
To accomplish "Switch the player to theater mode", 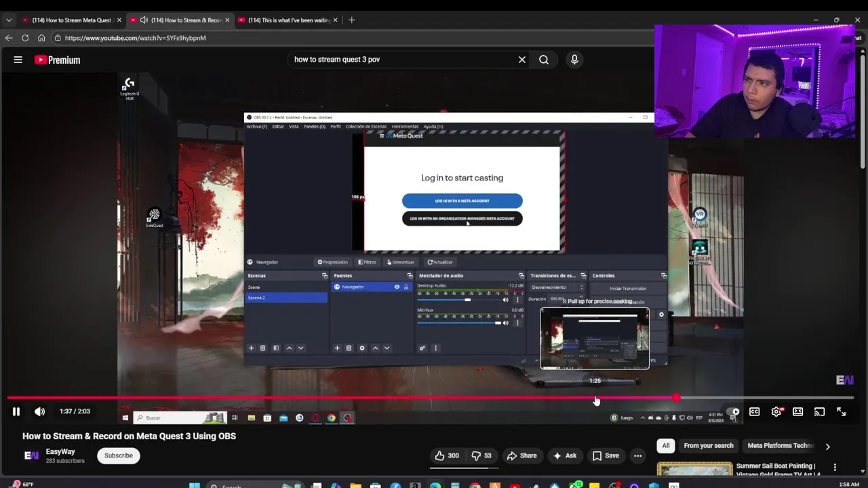I will [798, 411].
